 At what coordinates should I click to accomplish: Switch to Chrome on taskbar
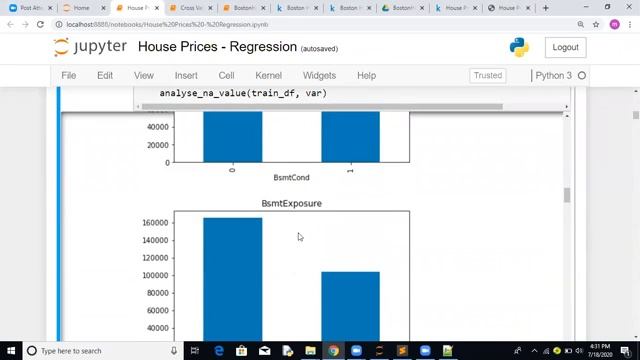pos(333,351)
